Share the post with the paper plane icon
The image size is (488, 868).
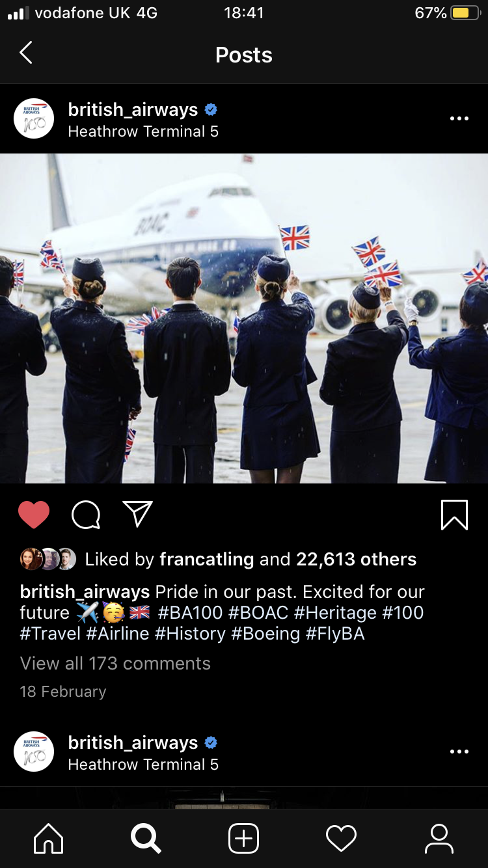pos(138,514)
